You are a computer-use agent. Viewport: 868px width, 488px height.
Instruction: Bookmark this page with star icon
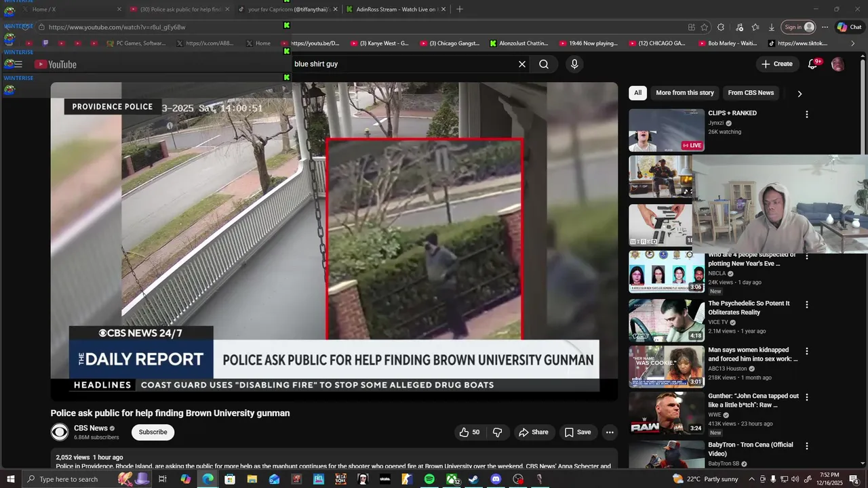705,27
